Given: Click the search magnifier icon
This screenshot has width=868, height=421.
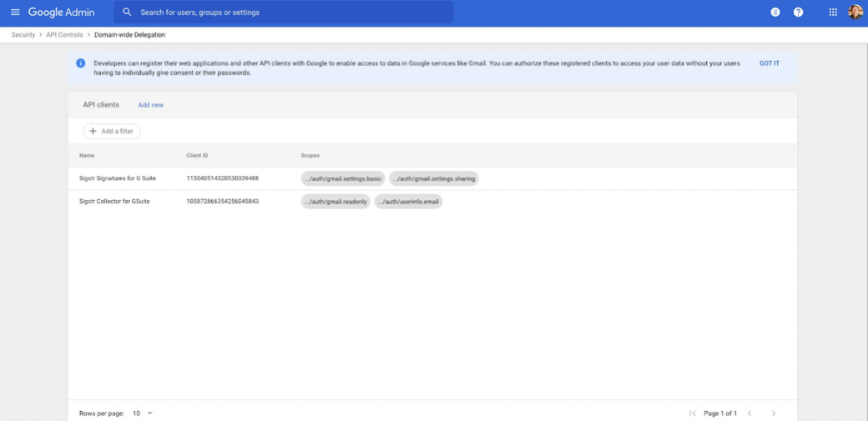Looking at the screenshot, I should pos(127,13).
